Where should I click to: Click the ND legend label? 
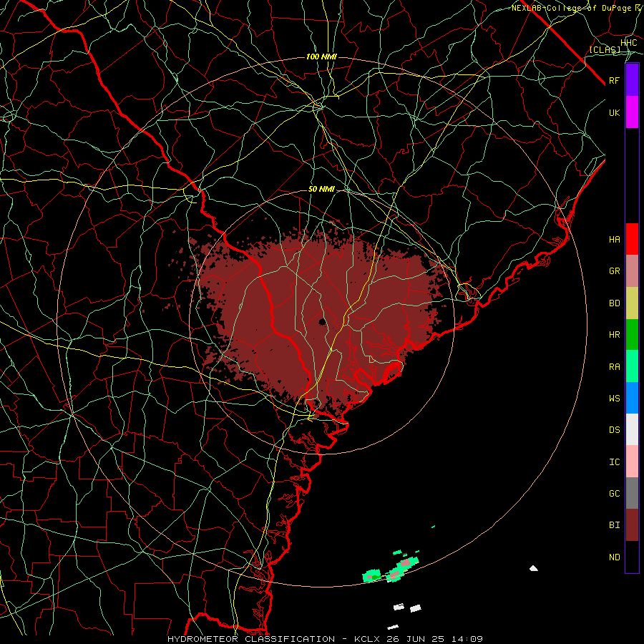click(614, 557)
